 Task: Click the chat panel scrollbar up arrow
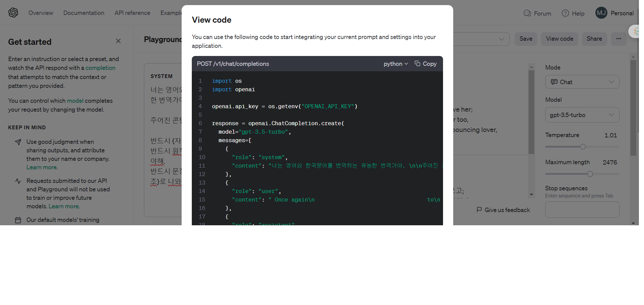tap(531, 67)
